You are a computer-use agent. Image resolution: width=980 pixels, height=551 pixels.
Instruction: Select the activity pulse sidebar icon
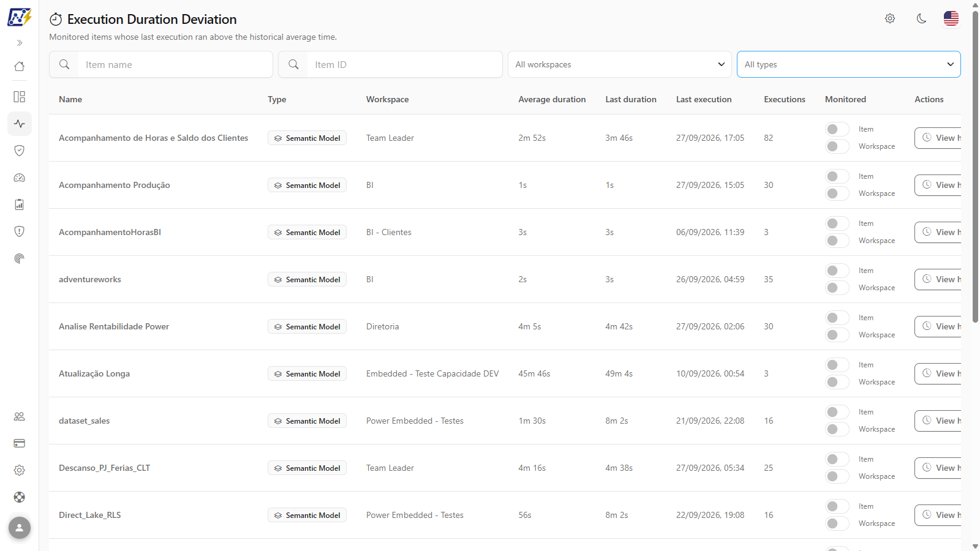(20, 124)
